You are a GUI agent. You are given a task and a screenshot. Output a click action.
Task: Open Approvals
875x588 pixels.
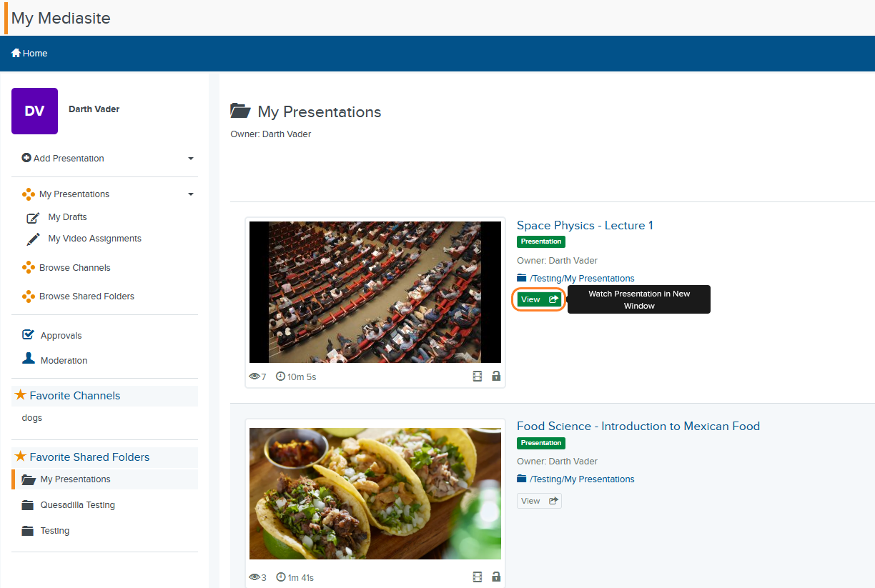coord(61,336)
